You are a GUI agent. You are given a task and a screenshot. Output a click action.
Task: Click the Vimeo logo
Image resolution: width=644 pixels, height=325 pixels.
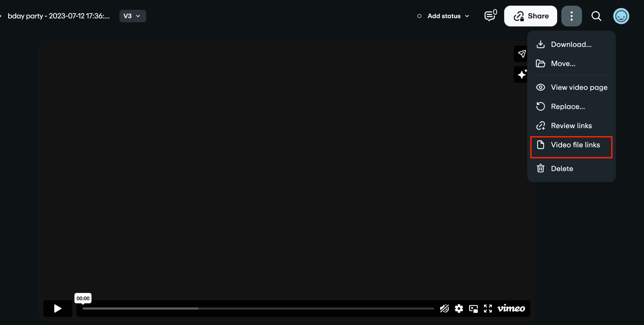pyautogui.click(x=510, y=308)
